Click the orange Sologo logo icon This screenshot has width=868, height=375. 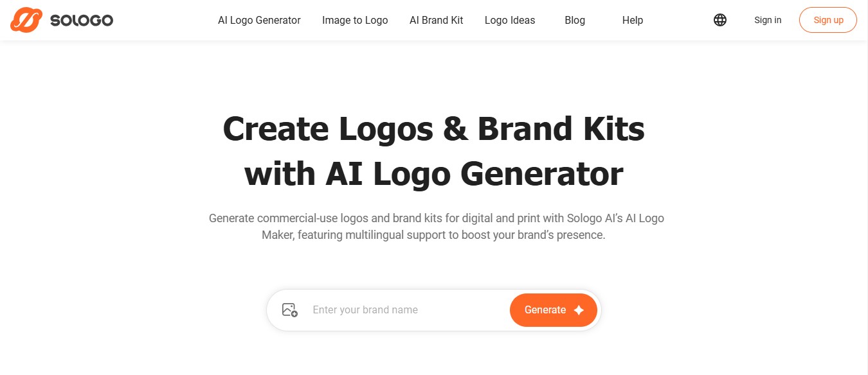(x=26, y=20)
